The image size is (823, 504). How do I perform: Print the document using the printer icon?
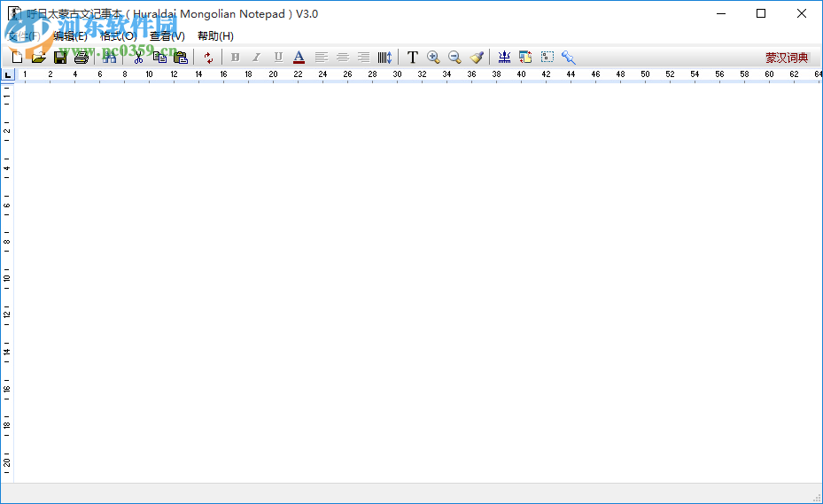click(82, 58)
